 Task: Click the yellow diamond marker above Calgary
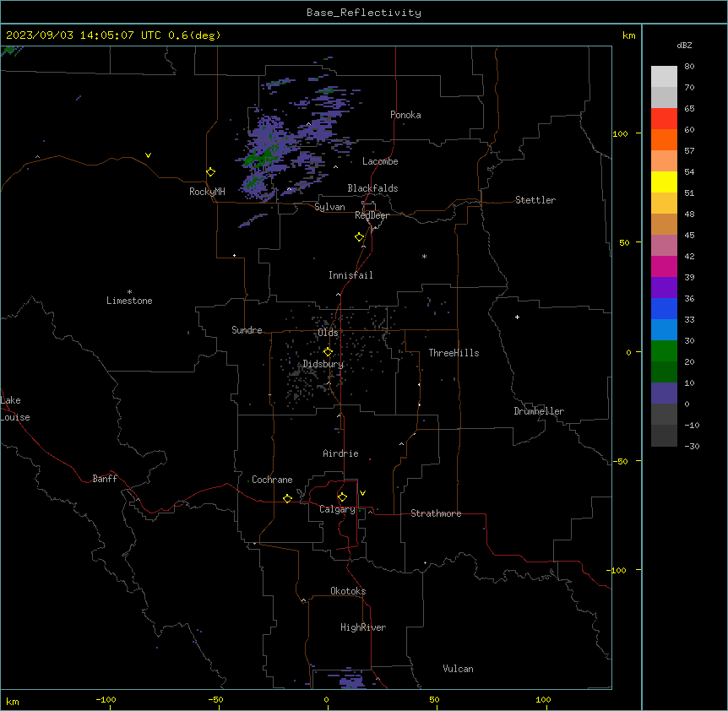pos(342,497)
